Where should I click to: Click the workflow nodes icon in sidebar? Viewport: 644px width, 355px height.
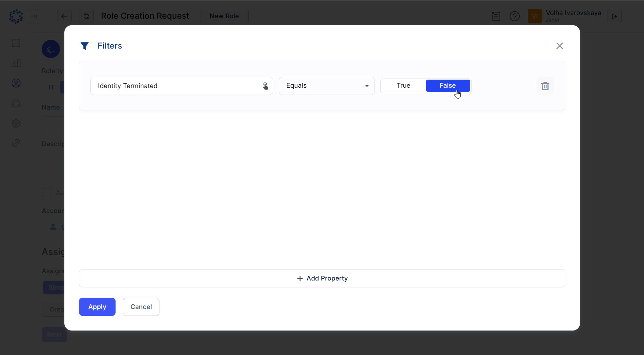click(x=16, y=103)
